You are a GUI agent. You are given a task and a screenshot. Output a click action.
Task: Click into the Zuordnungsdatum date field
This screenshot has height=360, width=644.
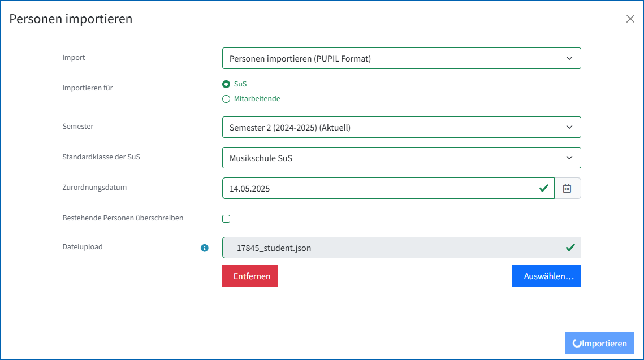point(379,188)
